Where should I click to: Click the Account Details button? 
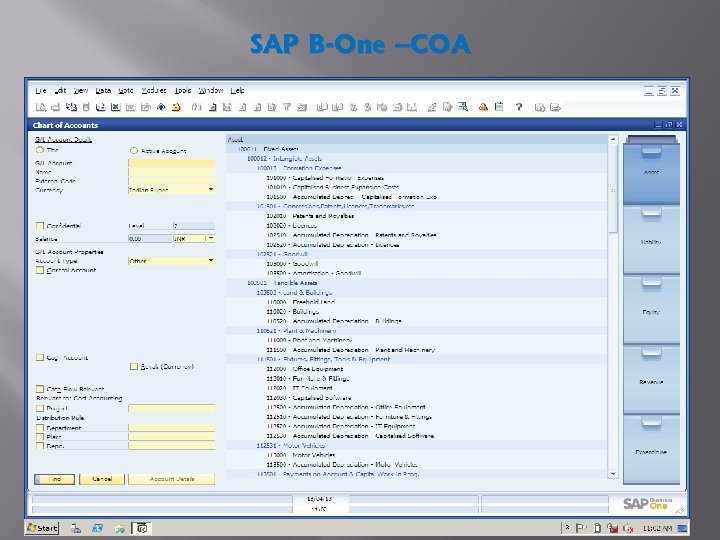172,479
